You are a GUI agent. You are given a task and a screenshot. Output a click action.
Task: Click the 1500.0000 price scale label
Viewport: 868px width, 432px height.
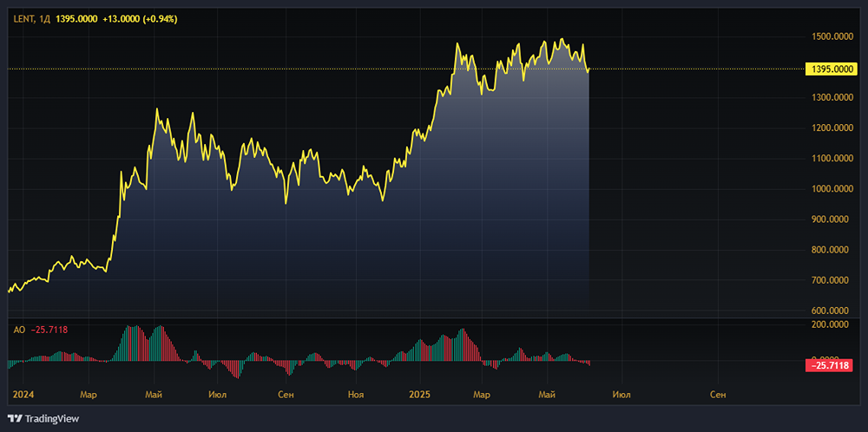[x=831, y=36]
